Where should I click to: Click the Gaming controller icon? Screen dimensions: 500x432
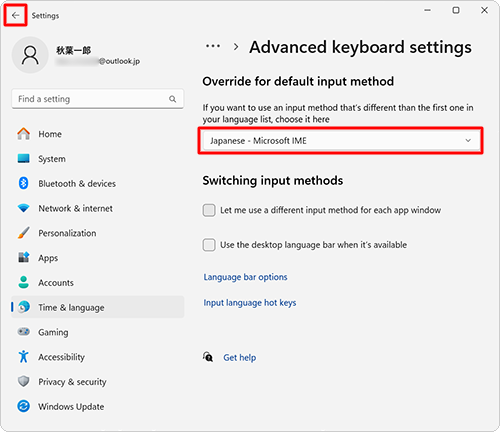[x=23, y=332]
